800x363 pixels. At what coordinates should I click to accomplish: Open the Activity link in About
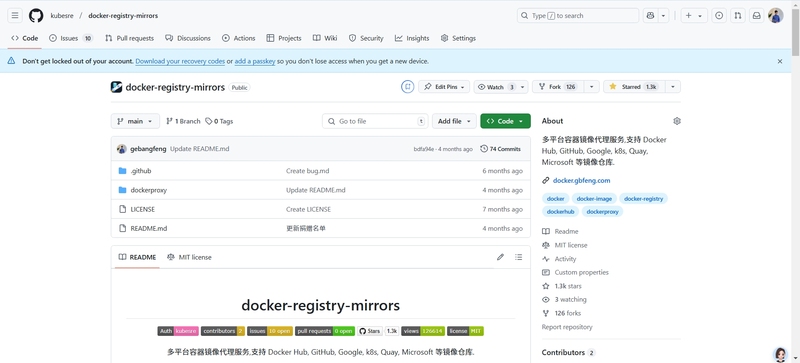pyautogui.click(x=565, y=259)
